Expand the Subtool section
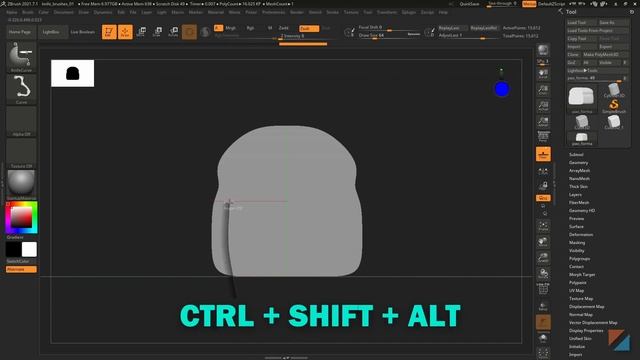 click(576, 155)
